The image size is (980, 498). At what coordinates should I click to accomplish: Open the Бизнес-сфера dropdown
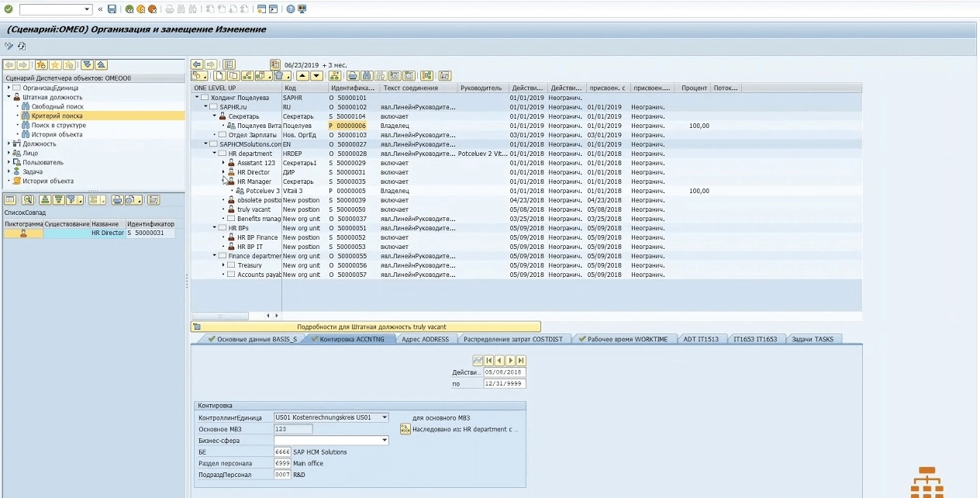pos(385,441)
